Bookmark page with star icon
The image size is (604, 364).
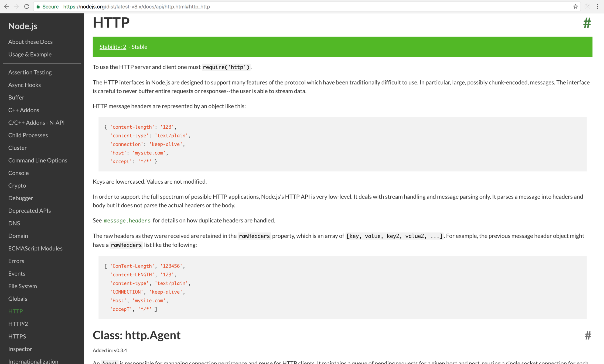pos(575,6)
